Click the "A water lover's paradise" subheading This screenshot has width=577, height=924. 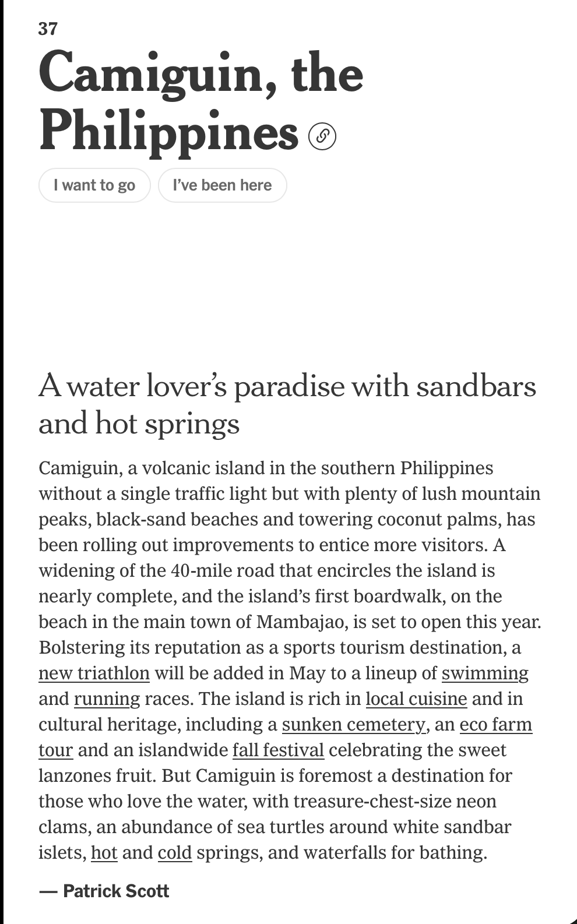pos(287,404)
